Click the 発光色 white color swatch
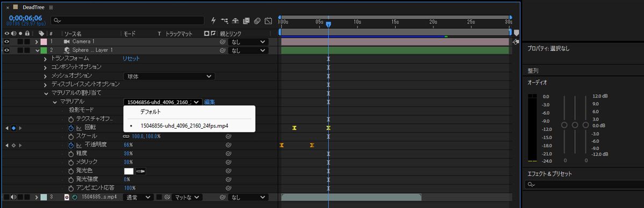Image resolution: width=644 pixels, height=208 pixels. 129,171
